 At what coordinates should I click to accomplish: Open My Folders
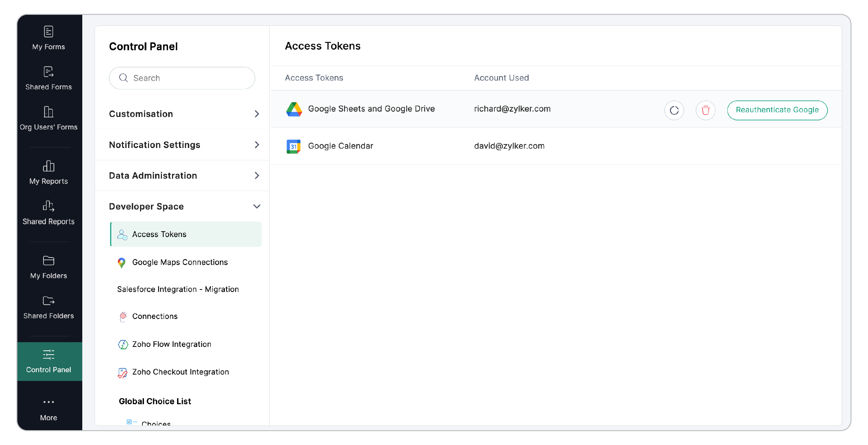[x=49, y=267]
